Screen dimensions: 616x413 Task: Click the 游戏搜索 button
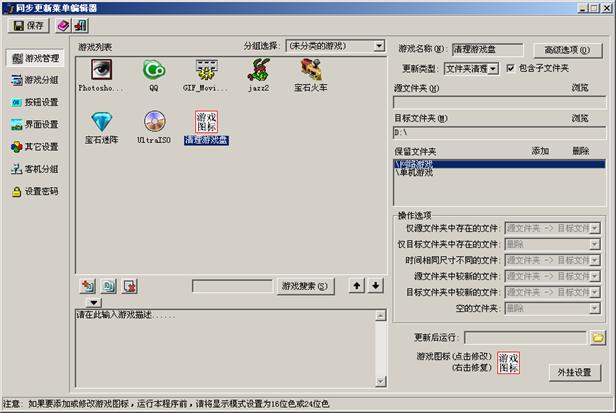tap(305, 286)
